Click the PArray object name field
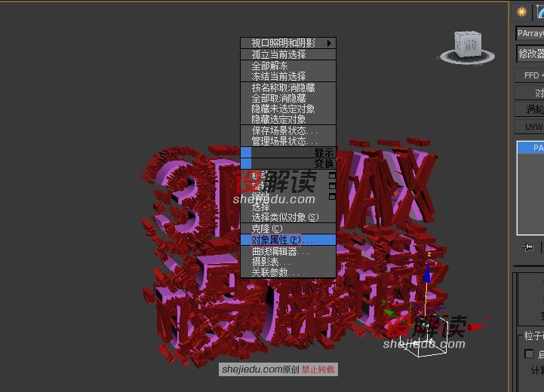This screenshot has height=392, width=544. click(530, 33)
